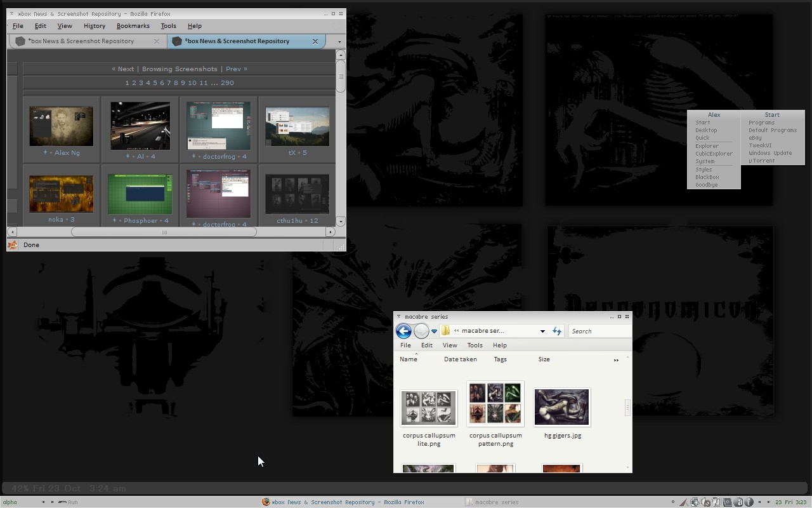Viewport: 812px width, 508px height.
Task: Select eBay in Start menu
Action: click(755, 138)
